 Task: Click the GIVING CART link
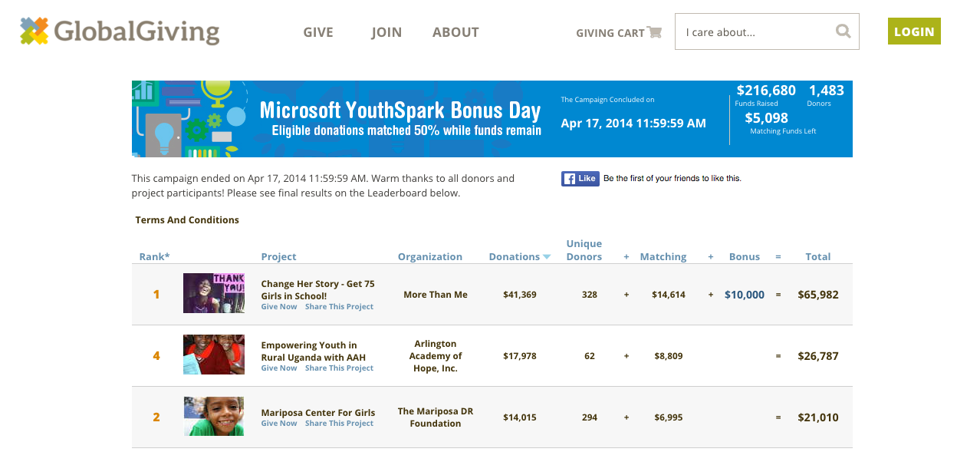[610, 33]
